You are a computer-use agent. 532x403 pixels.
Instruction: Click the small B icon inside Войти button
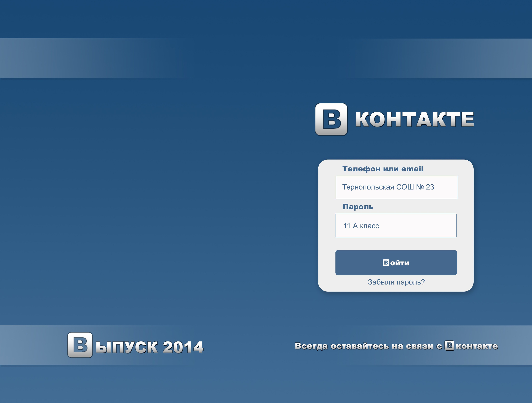[386, 262]
